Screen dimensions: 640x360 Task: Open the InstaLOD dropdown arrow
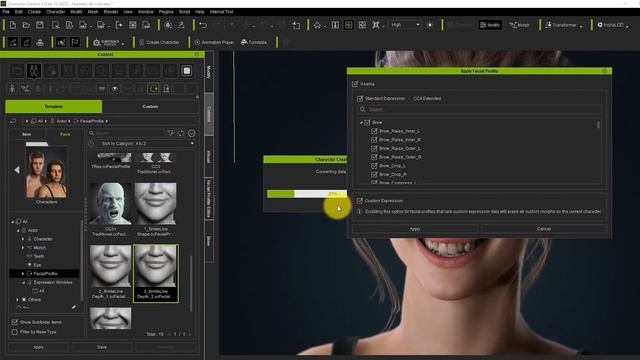[x=627, y=26]
